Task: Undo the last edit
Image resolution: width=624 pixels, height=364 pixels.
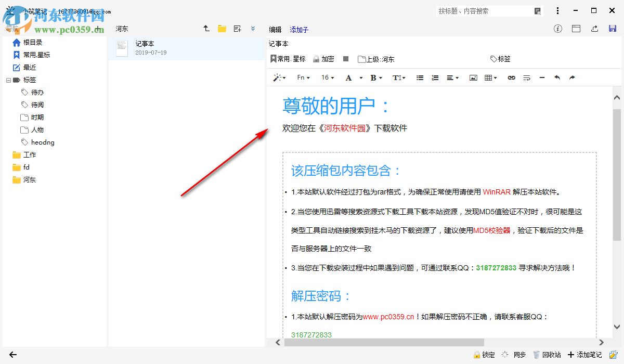Action: click(556, 77)
